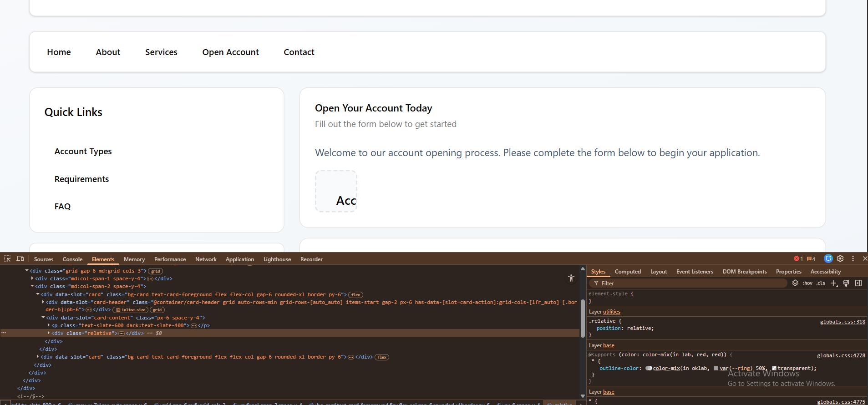Open the DevTools three-dot menu
868x405 pixels.
click(x=853, y=258)
